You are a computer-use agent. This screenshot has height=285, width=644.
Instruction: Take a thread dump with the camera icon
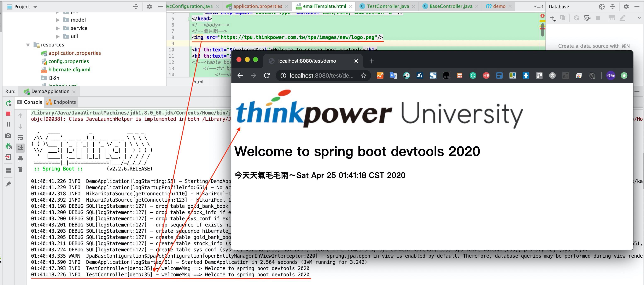click(8, 135)
